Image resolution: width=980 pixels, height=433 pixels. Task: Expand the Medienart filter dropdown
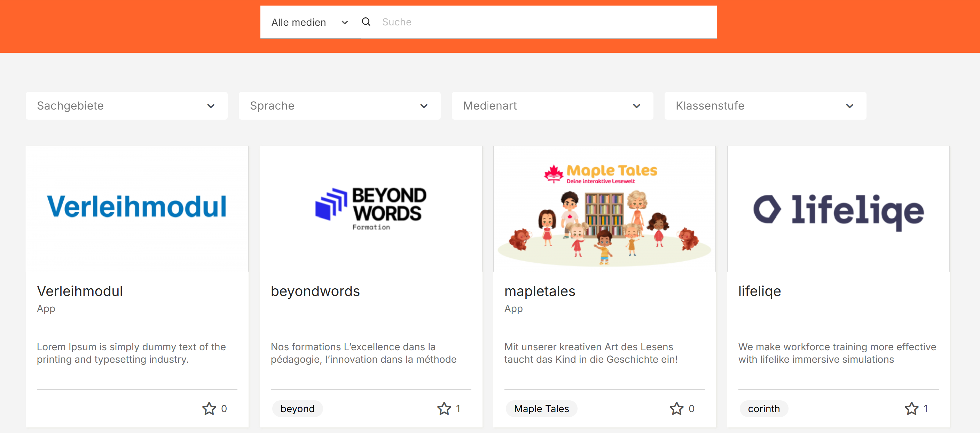coord(552,106)
